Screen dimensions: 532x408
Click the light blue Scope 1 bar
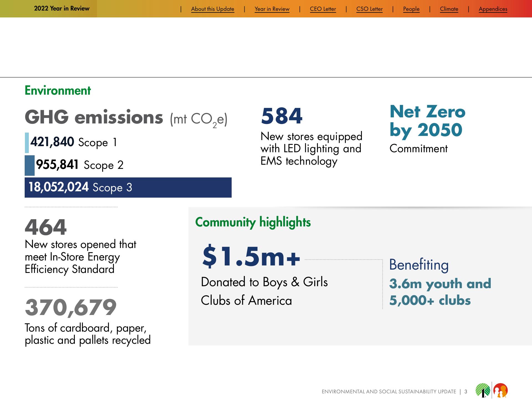(27, 143)
